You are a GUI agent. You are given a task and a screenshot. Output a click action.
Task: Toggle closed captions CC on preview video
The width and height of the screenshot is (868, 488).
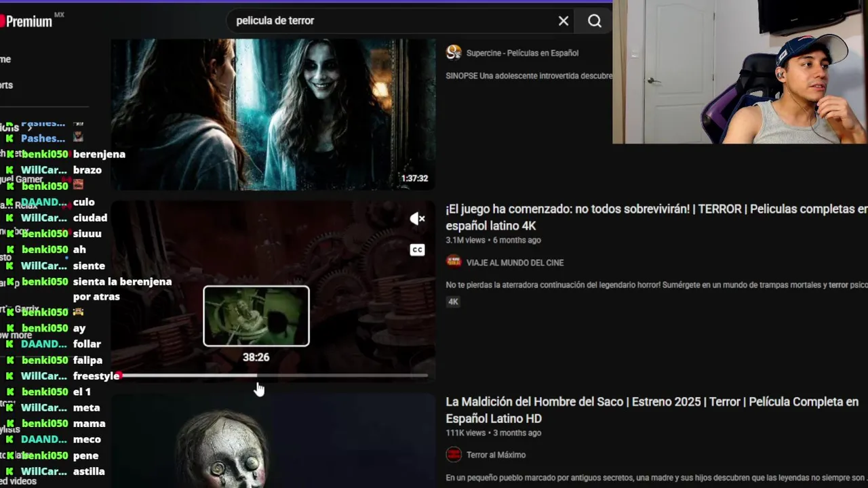[x=417, y=249]
